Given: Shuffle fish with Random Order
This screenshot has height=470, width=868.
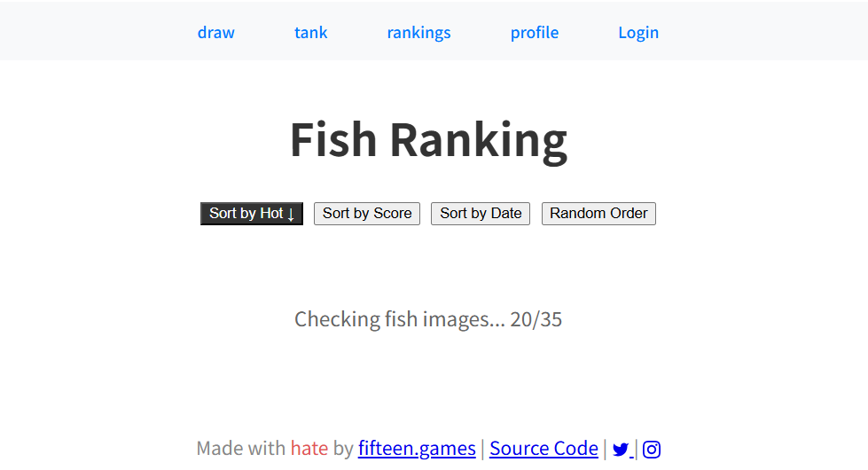Looking at the screenshot, I should [598, 214].
